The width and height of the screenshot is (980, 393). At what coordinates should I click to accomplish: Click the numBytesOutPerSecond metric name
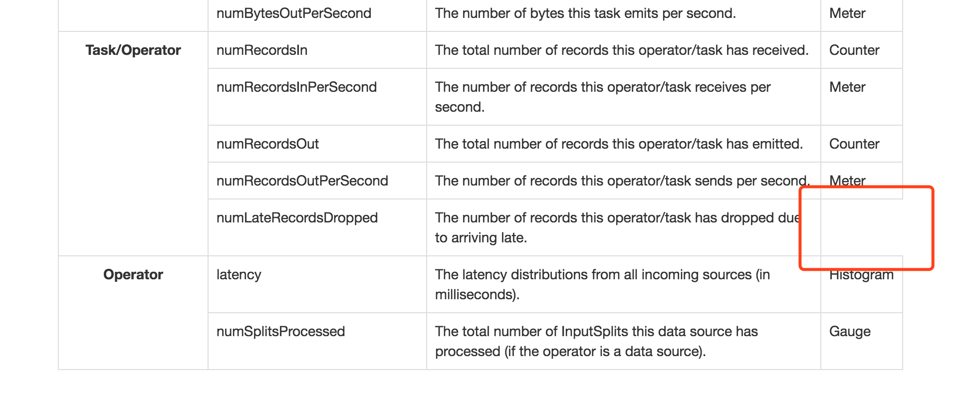click(x=294, y=13)
